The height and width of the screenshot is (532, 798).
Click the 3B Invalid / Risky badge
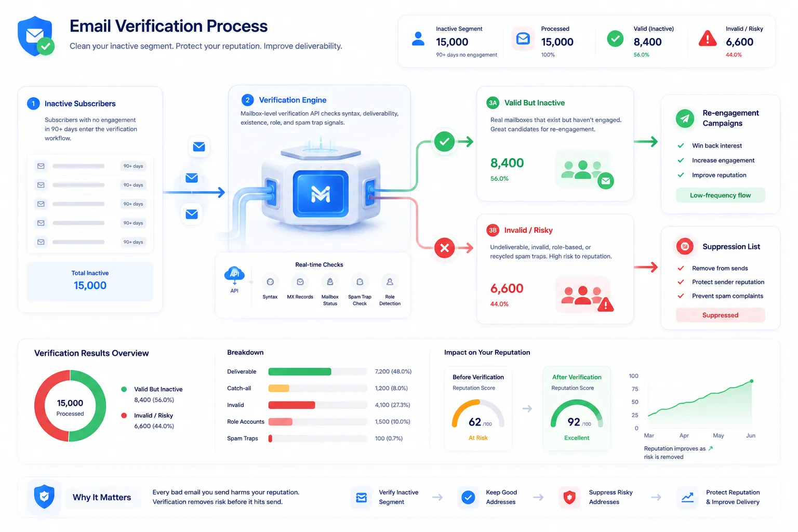[x=493, y=230]
